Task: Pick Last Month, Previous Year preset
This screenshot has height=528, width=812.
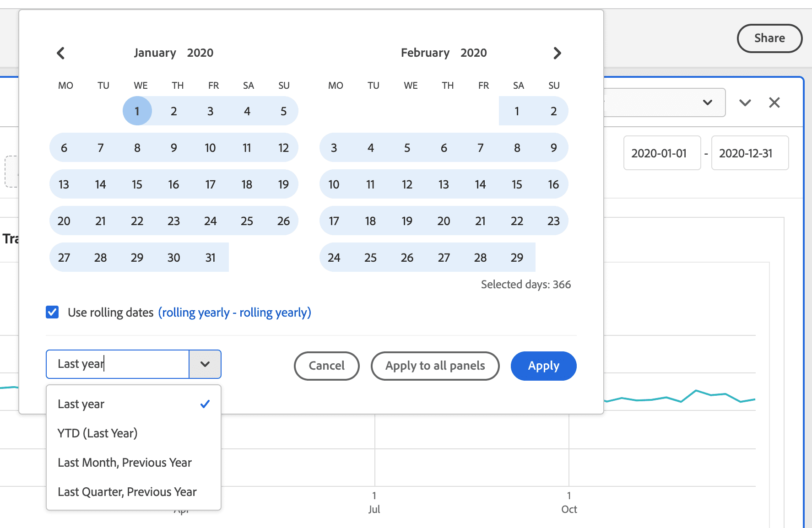Action: (x=125, y=463)
